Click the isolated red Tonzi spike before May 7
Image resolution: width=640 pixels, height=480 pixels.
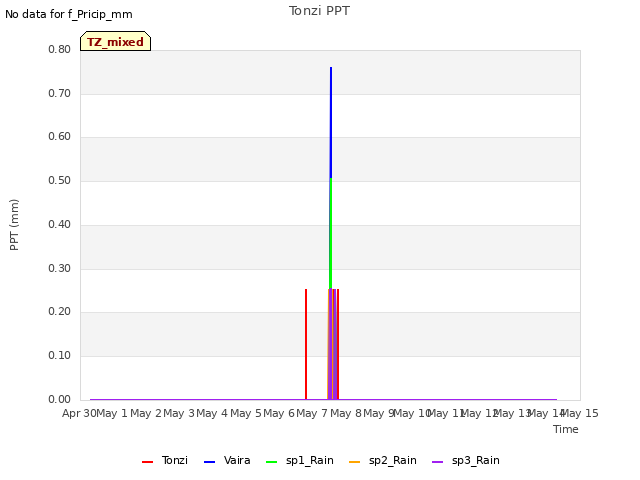click(x=306, y=344)
